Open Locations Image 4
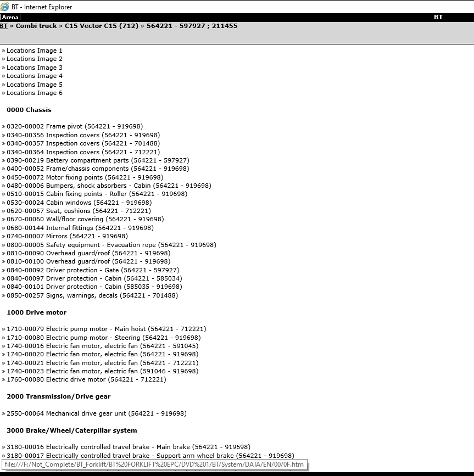Screen dimensions: 474x476 point(34,76)
